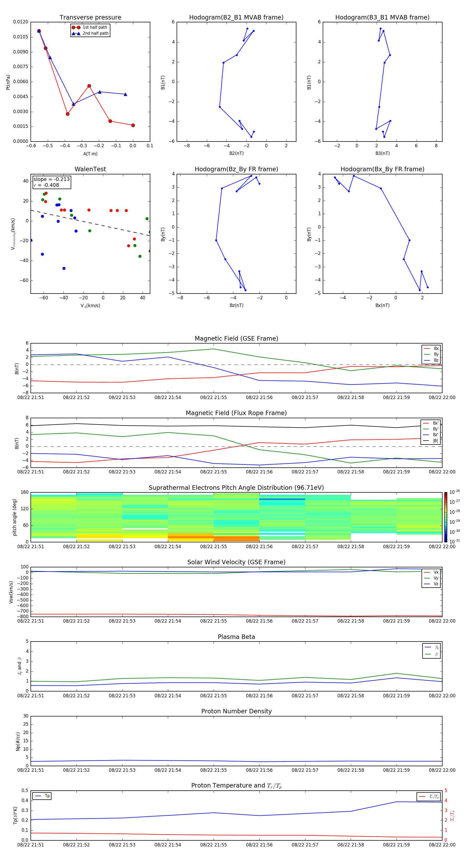Screen dimensions: 473x868
Task: Click the "Hodogram(B3_B1 MVAB frame)" title
Action: [382, 17]
